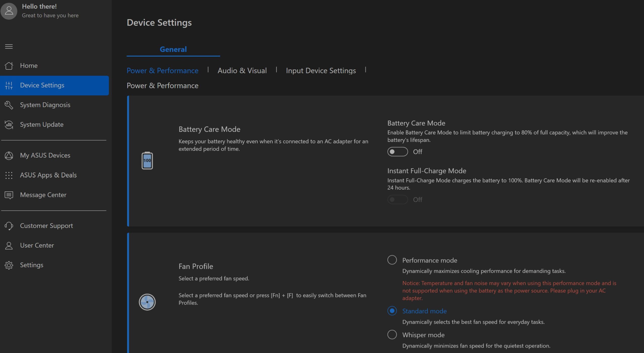Open My ASUS Devices icon

[9, 155]
